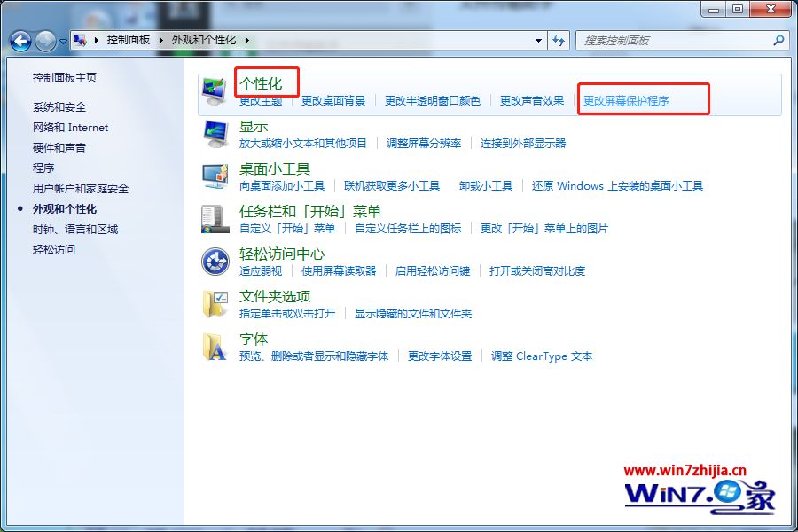Click the Display (显示) monitor icon
The width and height of the screenshot is (798, 532).
click(215, 135)
